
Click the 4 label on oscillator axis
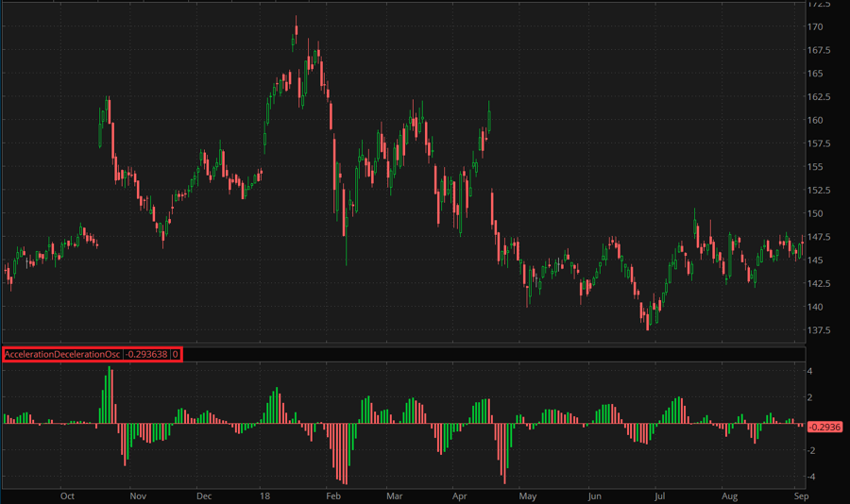click(810, 372)
